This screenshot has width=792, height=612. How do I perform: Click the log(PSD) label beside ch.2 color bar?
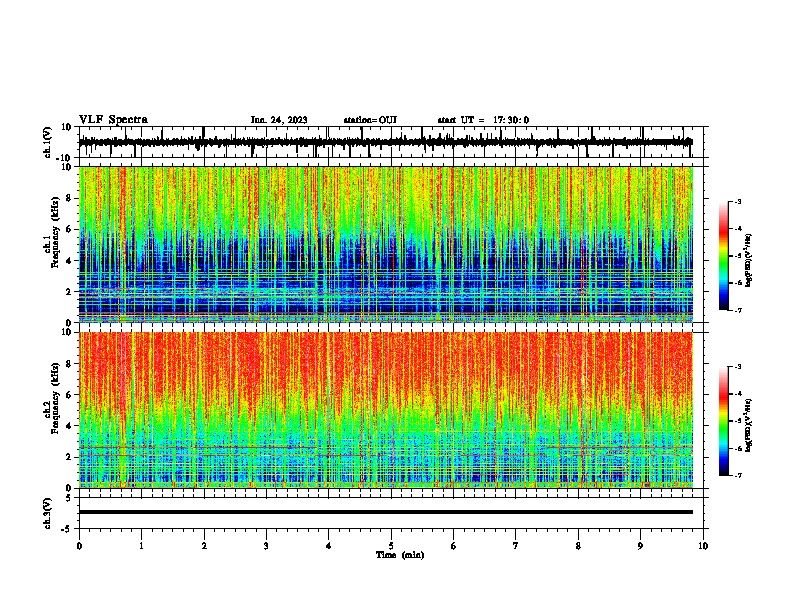[x=749, y=425]
